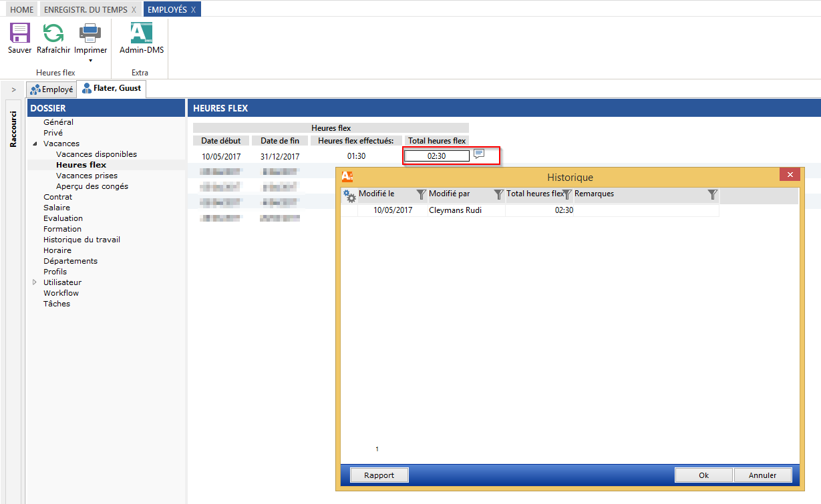The image size is (821, 504).
Task: Filter the Remarques column
Action: (713, 194)
